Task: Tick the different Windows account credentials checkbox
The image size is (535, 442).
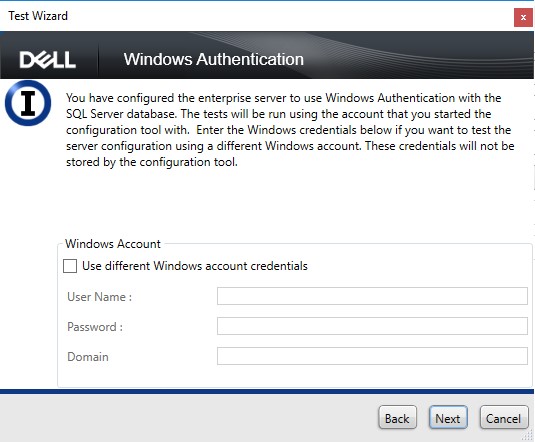Action: 70,266
